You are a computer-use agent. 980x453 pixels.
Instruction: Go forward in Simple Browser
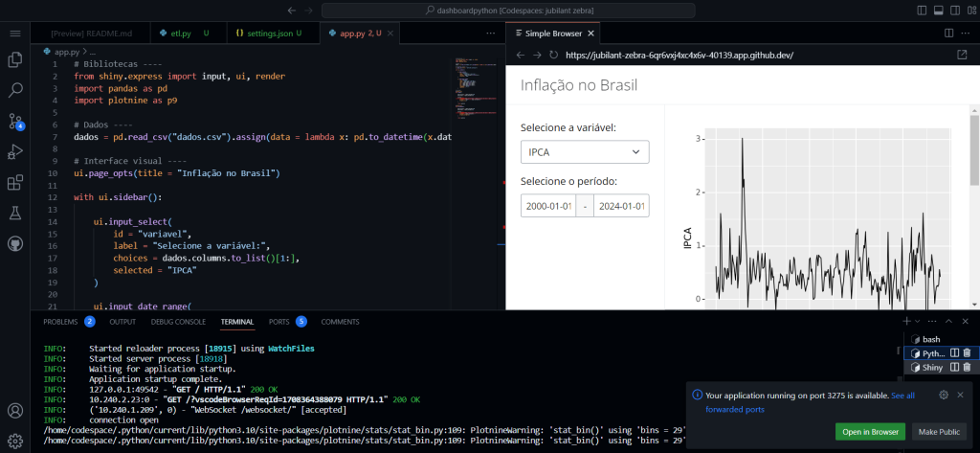537,55
